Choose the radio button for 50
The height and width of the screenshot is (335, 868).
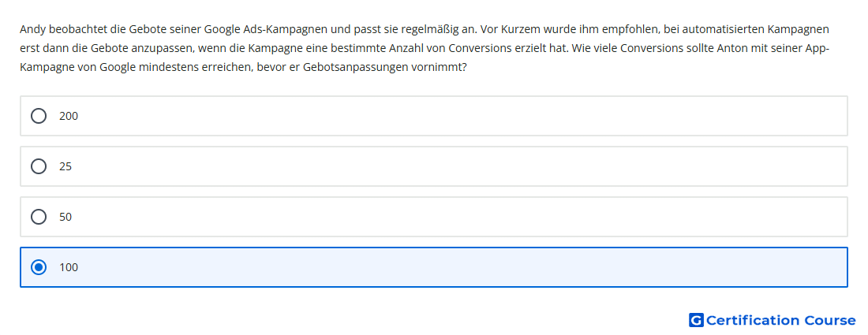[x=39, y=217]
